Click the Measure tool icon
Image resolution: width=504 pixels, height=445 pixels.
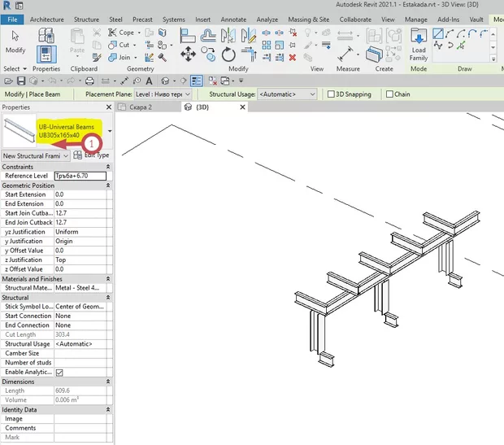pyautogui.click(x=348, y=52)
